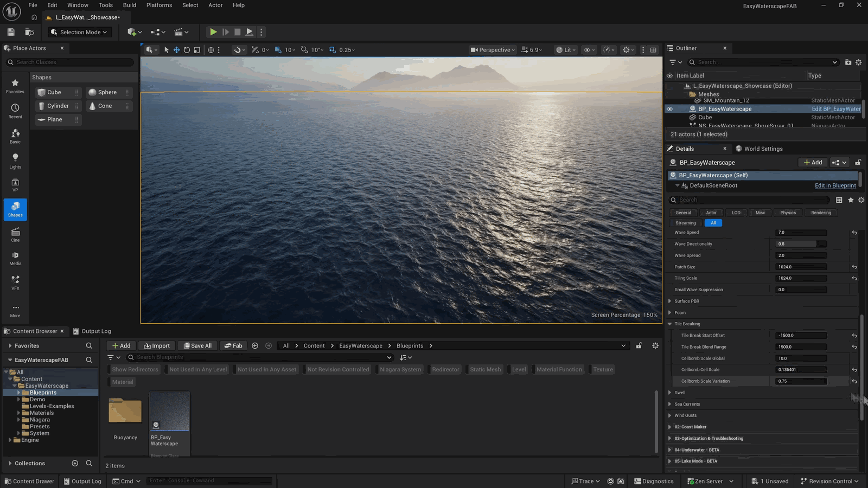Click the Fab button in Content Browser
Viewport: 868px width, 488px height.
pos(234,346)
